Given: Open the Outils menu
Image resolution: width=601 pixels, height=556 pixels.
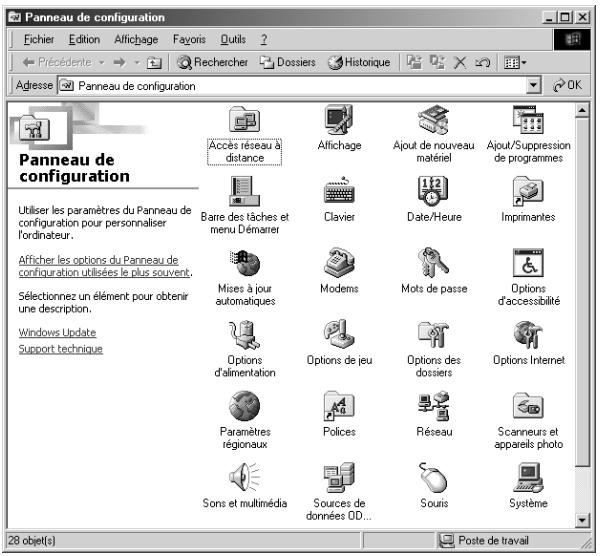Looking at the screenshot, I should tap(233, 39).
